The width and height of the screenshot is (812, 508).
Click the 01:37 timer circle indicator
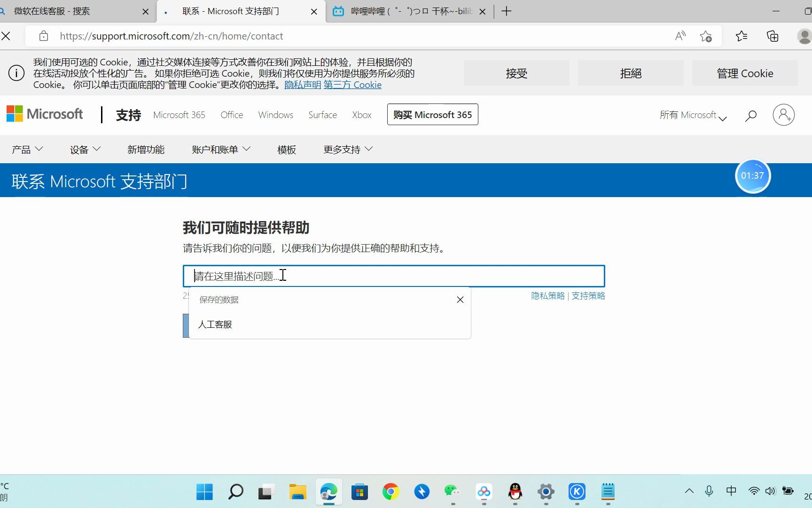point(752,175)
